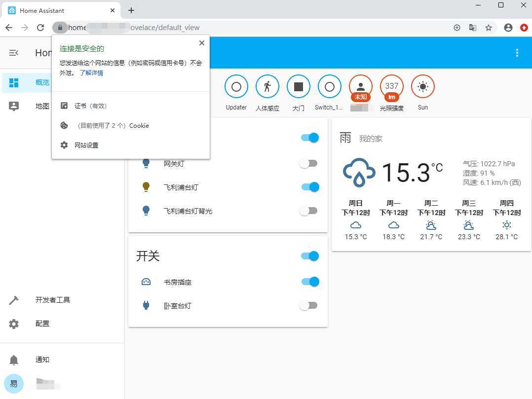Open the Chrome profile account icon
532x399 pixels.
pos(508,28)
